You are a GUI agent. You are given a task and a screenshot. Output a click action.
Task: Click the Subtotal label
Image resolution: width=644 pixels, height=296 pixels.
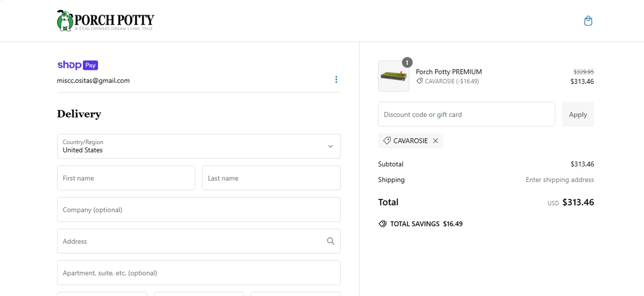391,164
